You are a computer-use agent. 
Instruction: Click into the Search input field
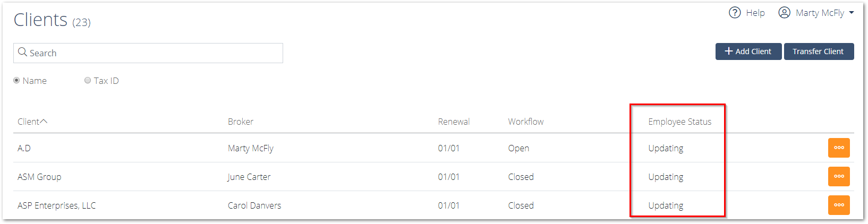point(148,53)
